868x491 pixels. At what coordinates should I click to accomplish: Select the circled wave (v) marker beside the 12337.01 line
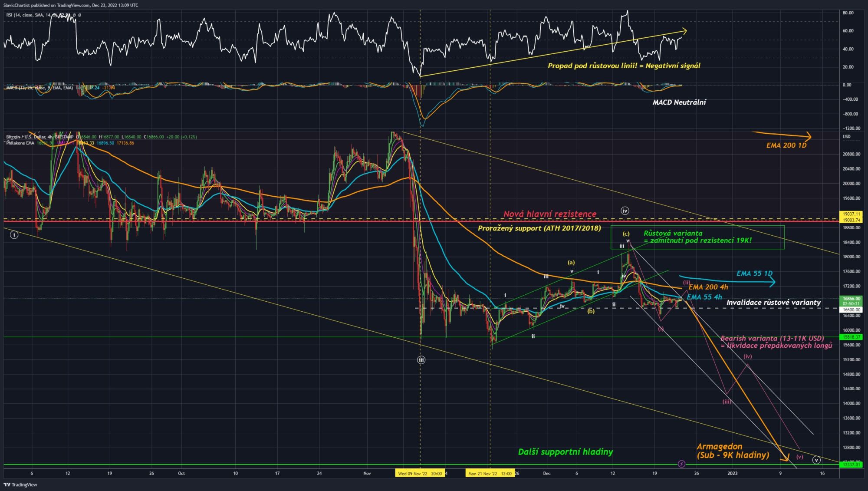pyautogui.click(x=816, y=460)
